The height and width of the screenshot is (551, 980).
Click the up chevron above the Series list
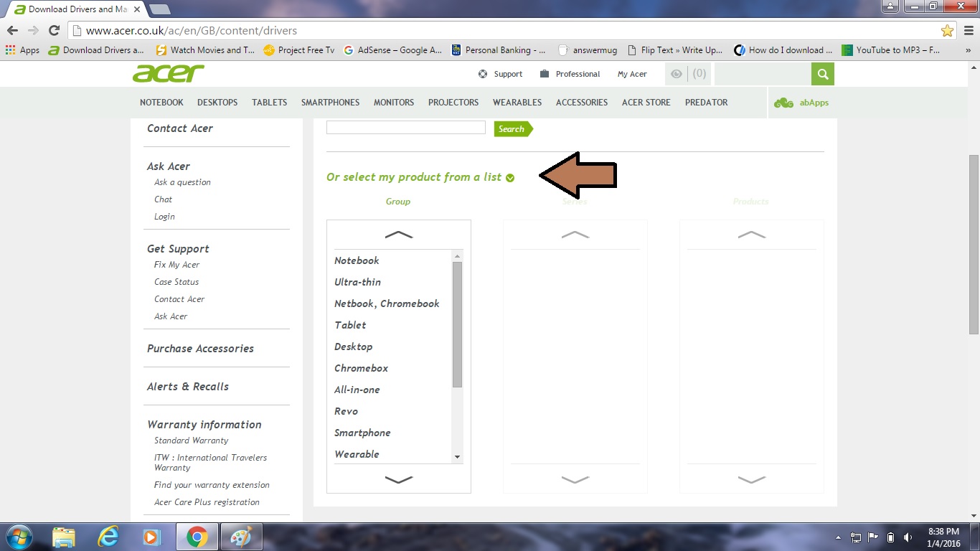click(575, 235)
